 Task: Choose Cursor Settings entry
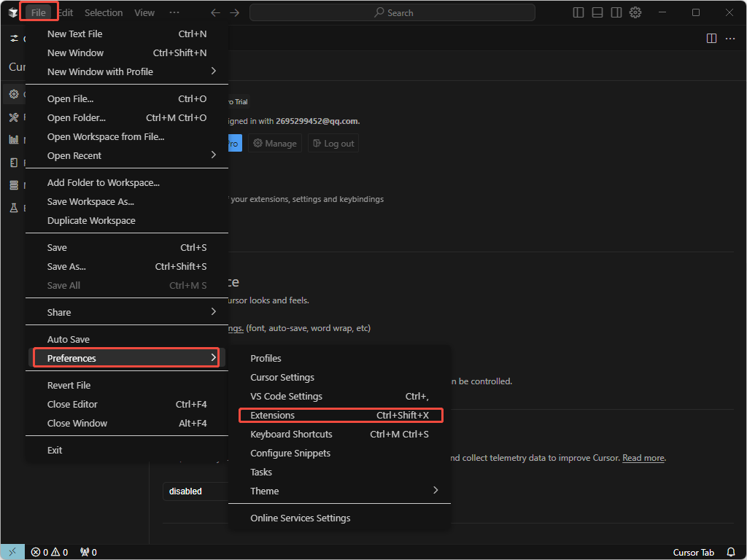tap(340, 377)
